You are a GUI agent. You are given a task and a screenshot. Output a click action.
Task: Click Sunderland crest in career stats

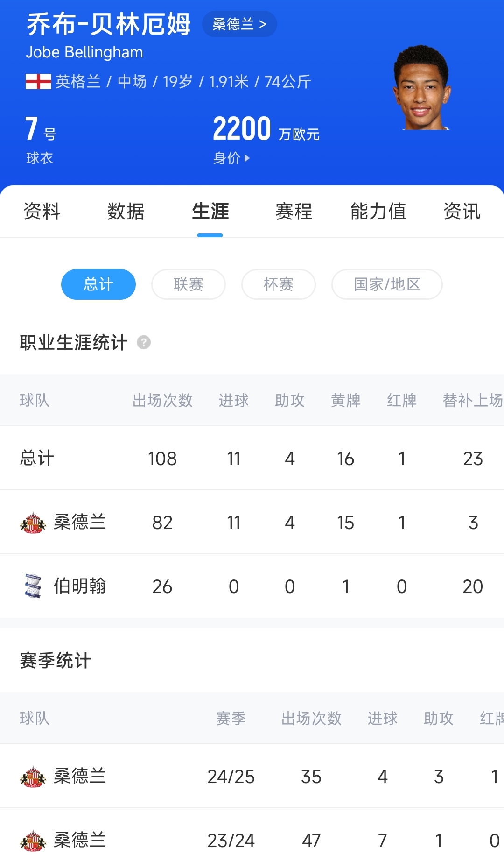point(33,523)
